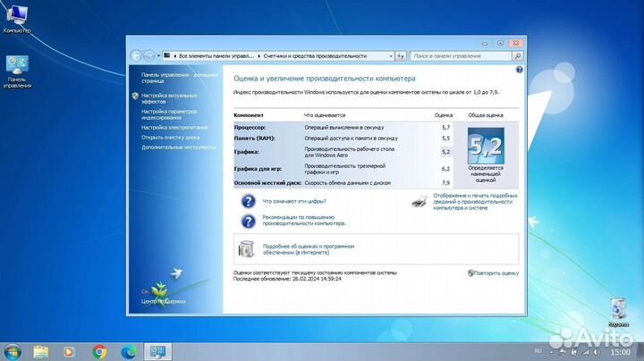Click the software box icon
The height and width of the screenshot is (361, 644).
pos(247,249)
